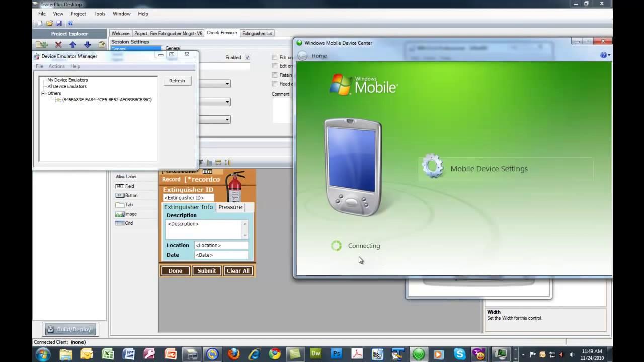Click the Open folder toolbar icon
This screenshot has width=644, height=362.
point(49,23)
